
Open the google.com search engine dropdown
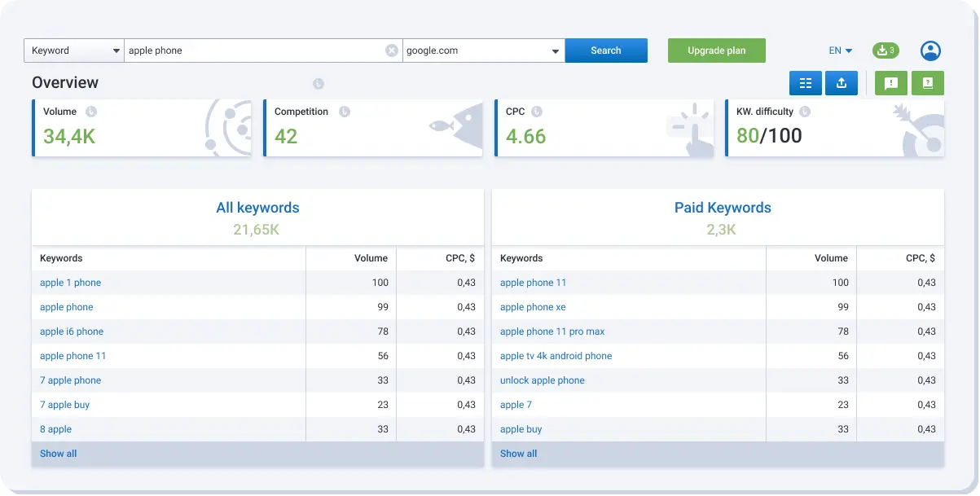482,50
